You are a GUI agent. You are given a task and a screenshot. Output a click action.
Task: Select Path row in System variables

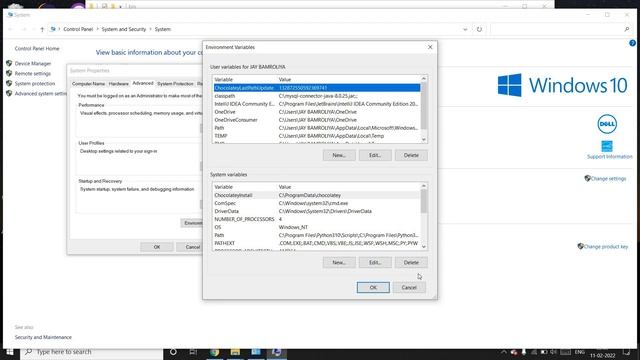tap(317, 235)
